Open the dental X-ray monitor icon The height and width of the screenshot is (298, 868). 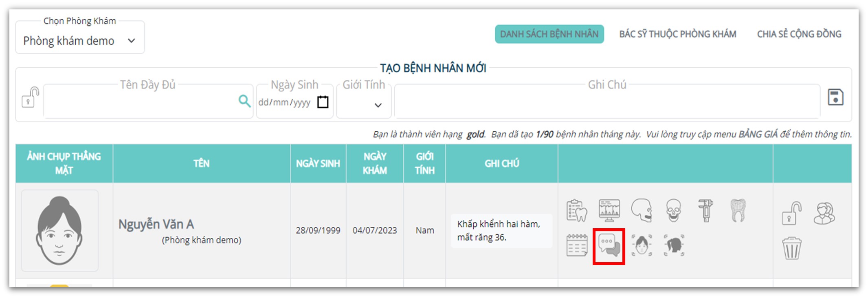click(609, 210)
